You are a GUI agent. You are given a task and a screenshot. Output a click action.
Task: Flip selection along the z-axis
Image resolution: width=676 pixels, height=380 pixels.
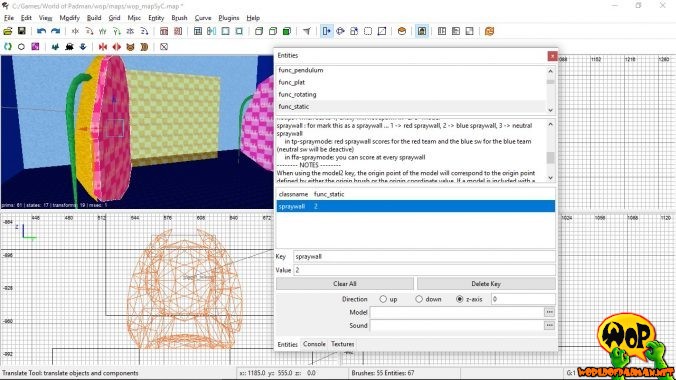[130, 31]
